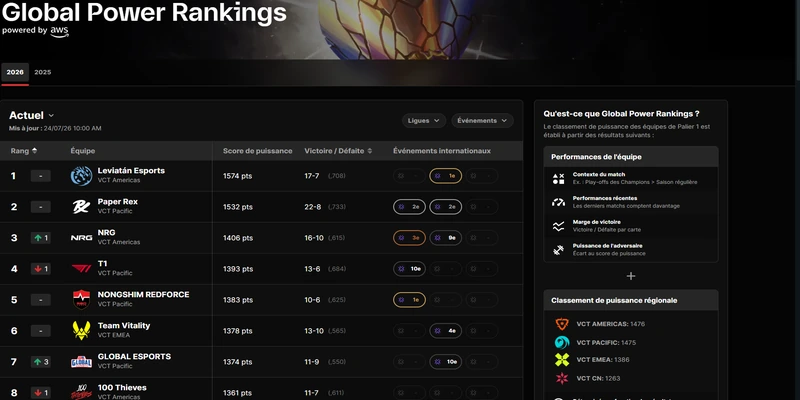Click the Équipe column header
Image resolution: width=800 pixels, height=400 pixels.
(83, 151)
